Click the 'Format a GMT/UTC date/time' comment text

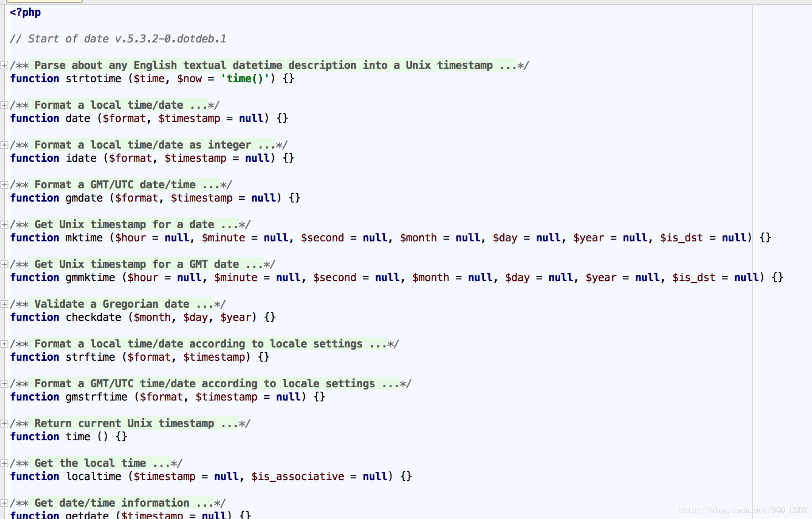pos(124,185)
